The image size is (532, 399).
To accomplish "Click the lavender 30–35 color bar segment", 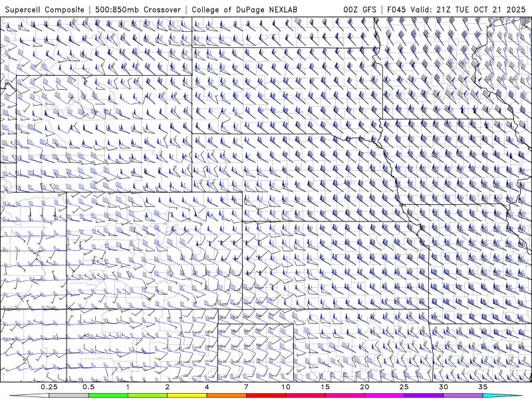I will (463, 396).
